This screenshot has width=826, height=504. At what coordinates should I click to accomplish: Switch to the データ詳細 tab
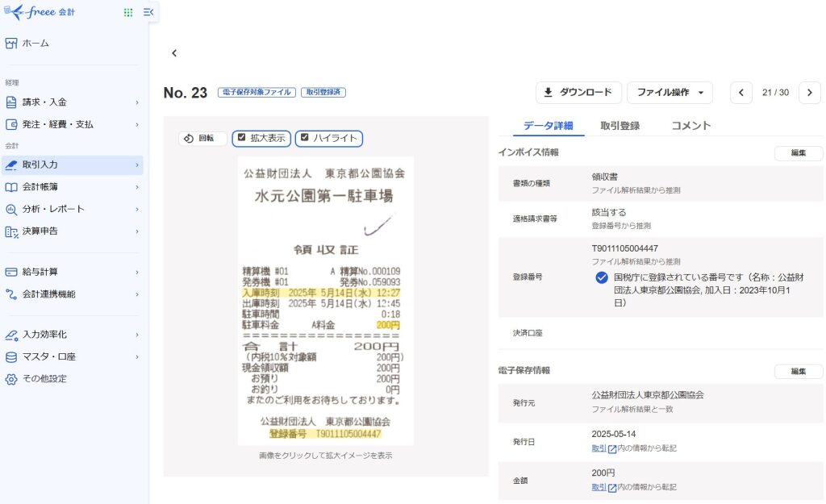click(548, 126)
